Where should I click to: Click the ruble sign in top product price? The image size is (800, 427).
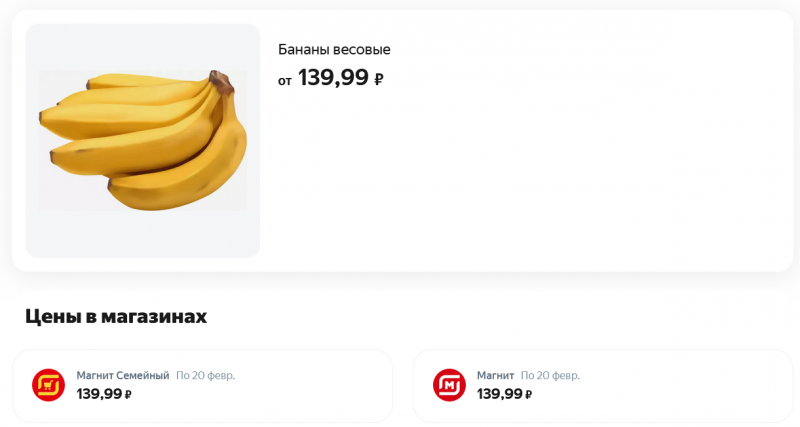click(x=379, y=80)
